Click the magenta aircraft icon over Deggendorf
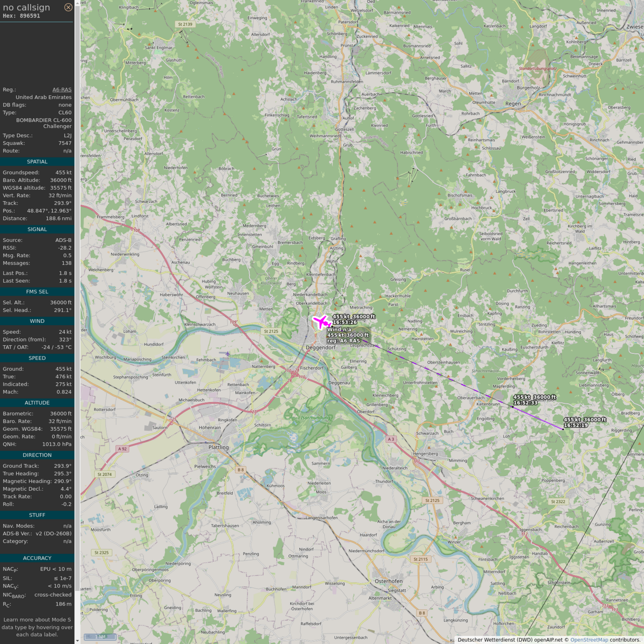 tap(321, 322)
